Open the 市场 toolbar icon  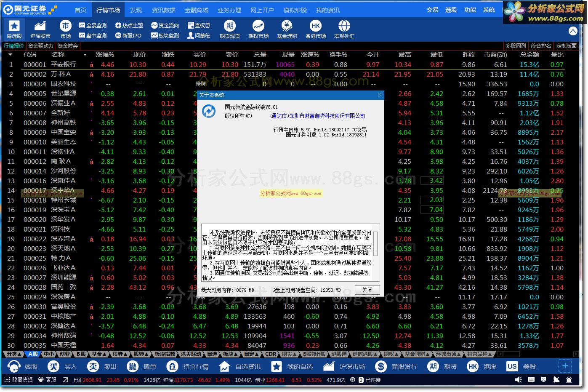(66, 29)
